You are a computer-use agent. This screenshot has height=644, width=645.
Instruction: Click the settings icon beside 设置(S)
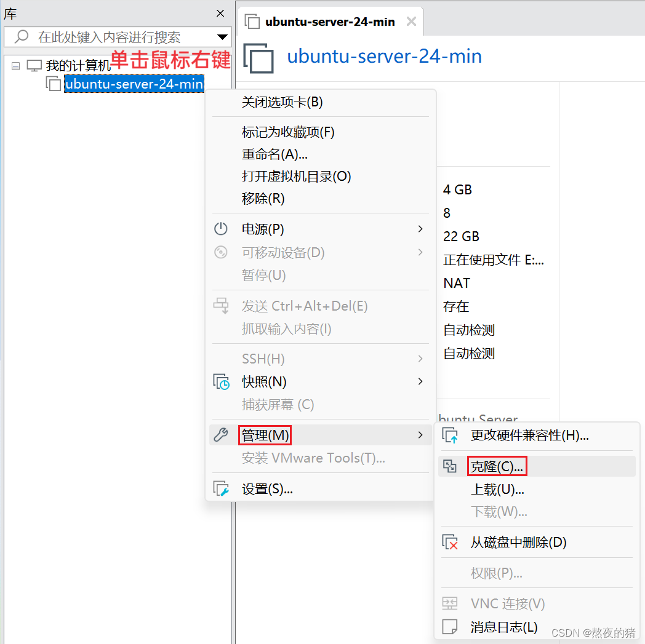[x=221, y=488]
